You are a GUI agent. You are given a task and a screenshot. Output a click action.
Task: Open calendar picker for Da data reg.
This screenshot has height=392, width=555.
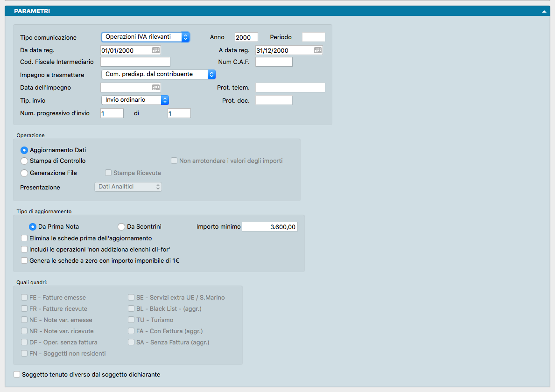156,50
